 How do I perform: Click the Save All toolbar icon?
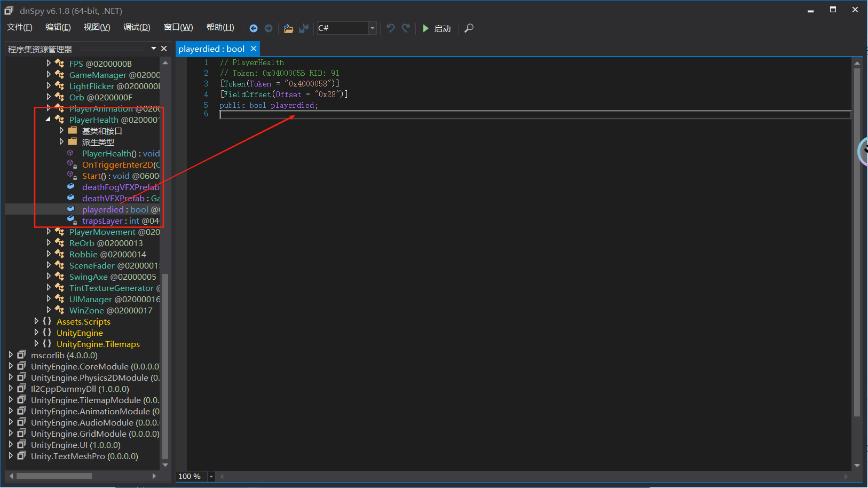point(304,28)
